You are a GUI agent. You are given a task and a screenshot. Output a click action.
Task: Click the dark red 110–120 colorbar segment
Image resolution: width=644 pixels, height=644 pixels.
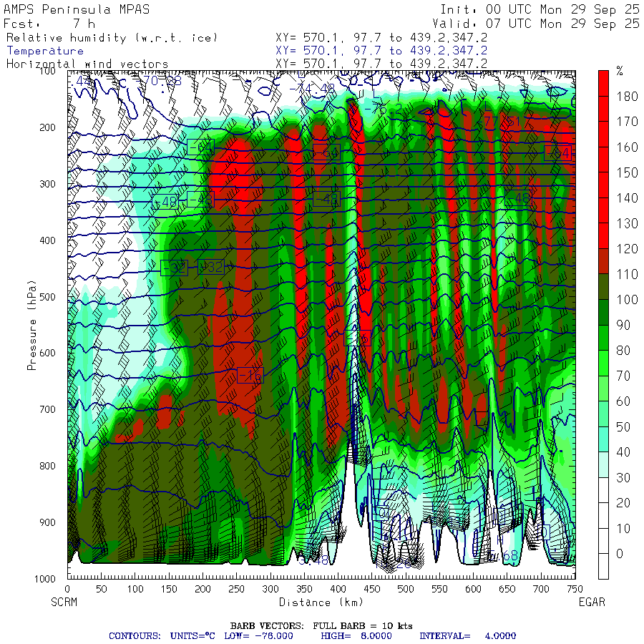(603, 261)
